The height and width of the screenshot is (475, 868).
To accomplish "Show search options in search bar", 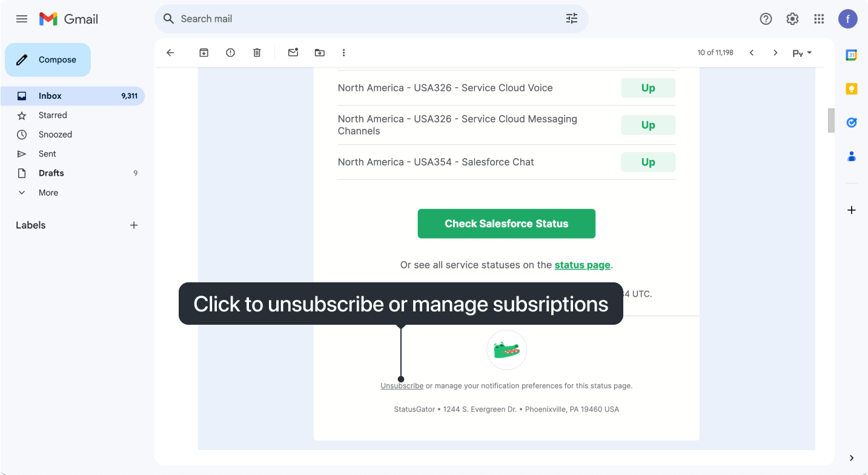I will (x=571, y=19).
